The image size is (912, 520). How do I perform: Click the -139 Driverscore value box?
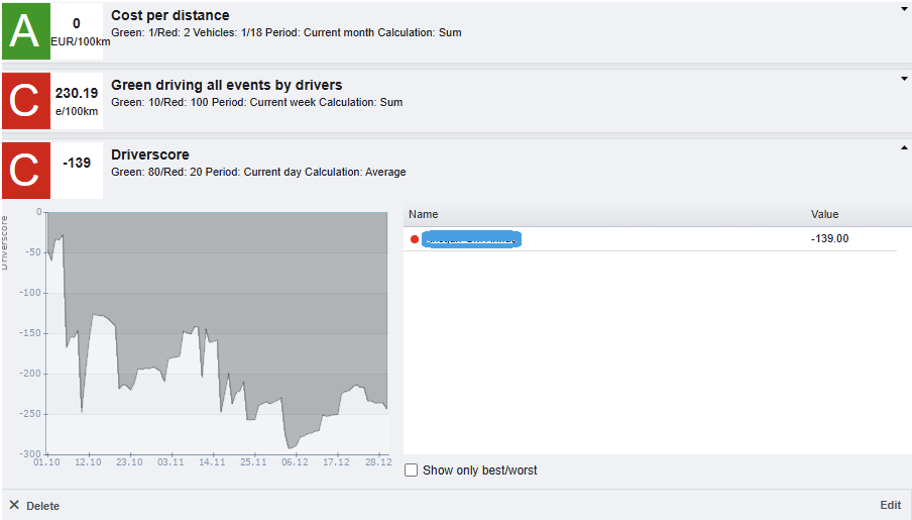tap(77, 170)
